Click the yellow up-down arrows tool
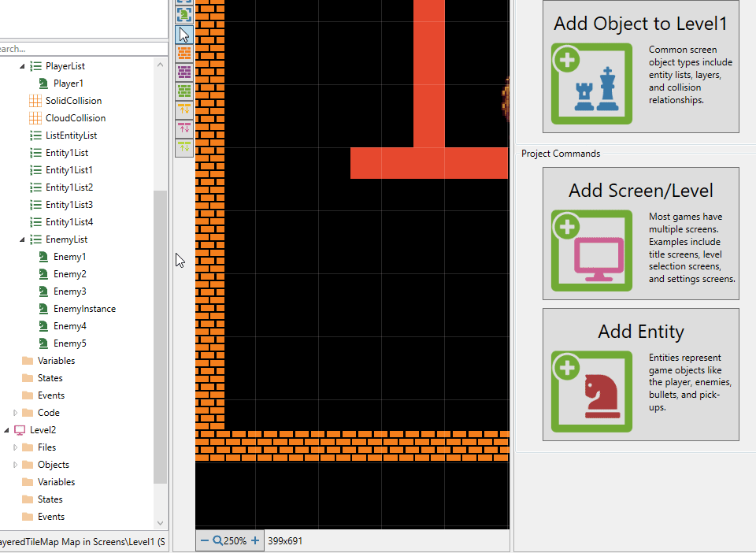Viewport: 756px width, 553px height. point(184,109)
